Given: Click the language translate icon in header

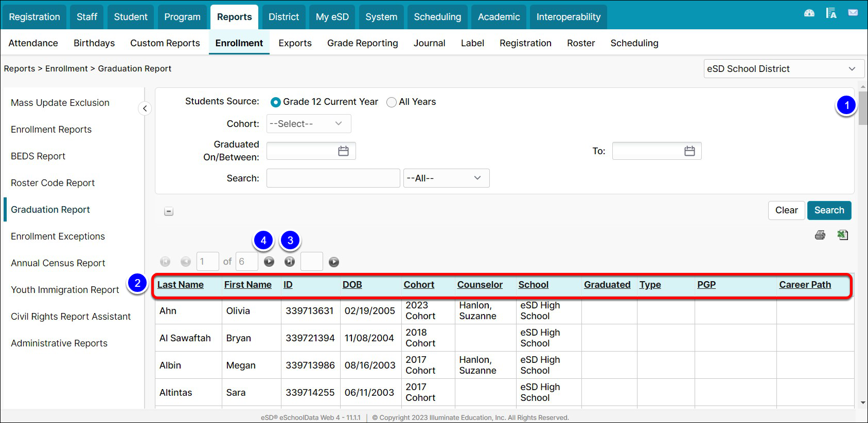Looking at the screenshot, I should [831, 13].
